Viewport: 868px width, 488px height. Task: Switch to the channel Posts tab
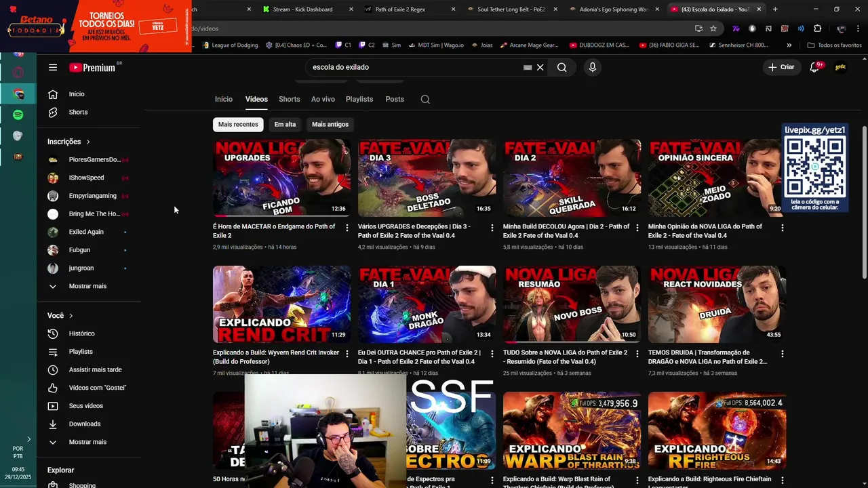[x=395, y=100]
